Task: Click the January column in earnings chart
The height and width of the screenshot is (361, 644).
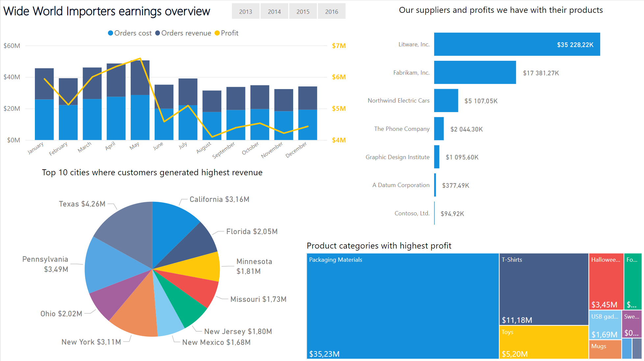Action: click(44, 104)
